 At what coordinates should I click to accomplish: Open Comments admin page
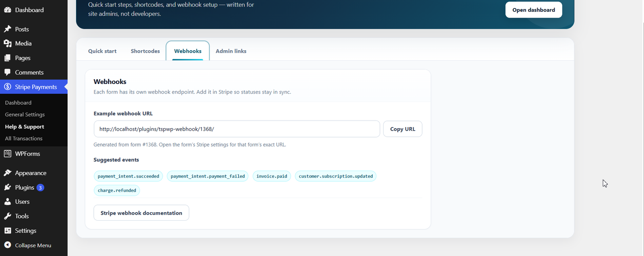[x=29, y=72]
